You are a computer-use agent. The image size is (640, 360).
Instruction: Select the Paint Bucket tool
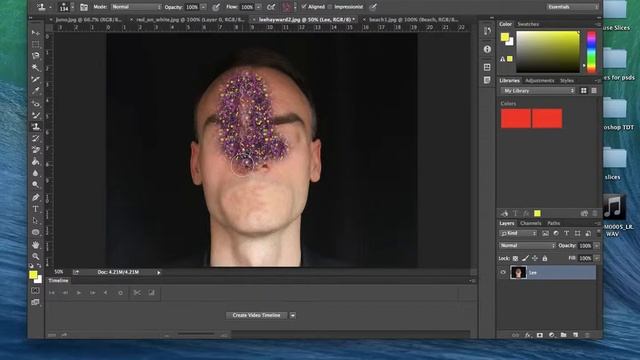point(36,162)
